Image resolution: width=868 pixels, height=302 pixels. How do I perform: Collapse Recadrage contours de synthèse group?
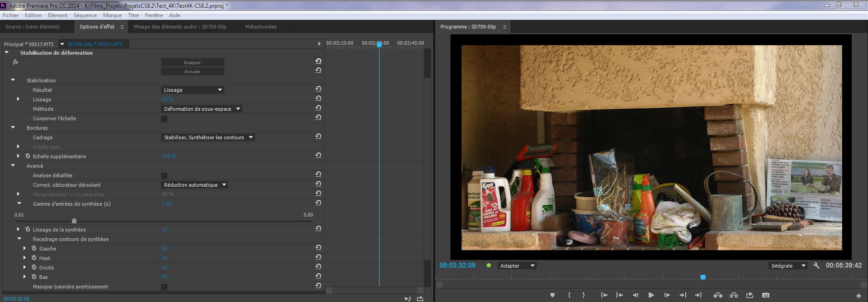click(x=19, y=239)
